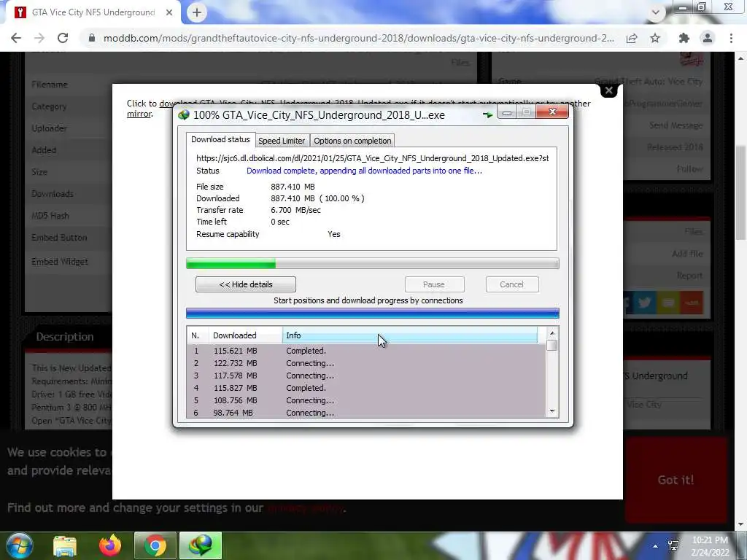
Task: Click the Cancel button
Action: click(511, 284)
